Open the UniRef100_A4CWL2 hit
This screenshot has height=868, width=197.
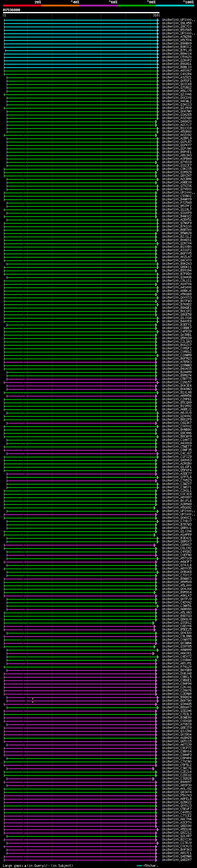(x=177, y=101)
